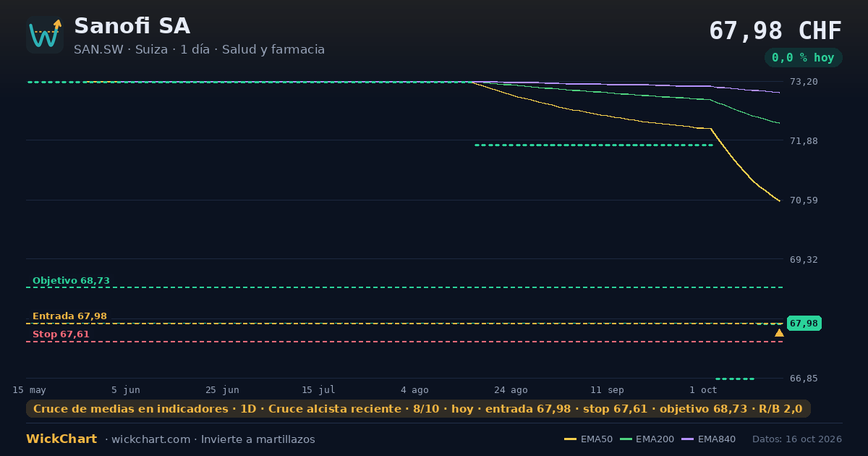
Task: Click the EMA840 legend label
Action: 717,439
